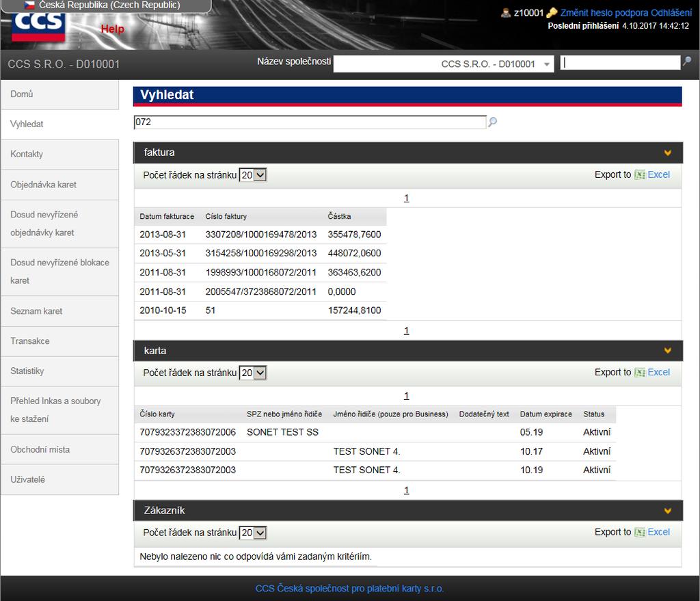Click invoice number 3154258/1000169298/2013
The width and height of the screenshot is (700, 601).
tap(260, 254)
